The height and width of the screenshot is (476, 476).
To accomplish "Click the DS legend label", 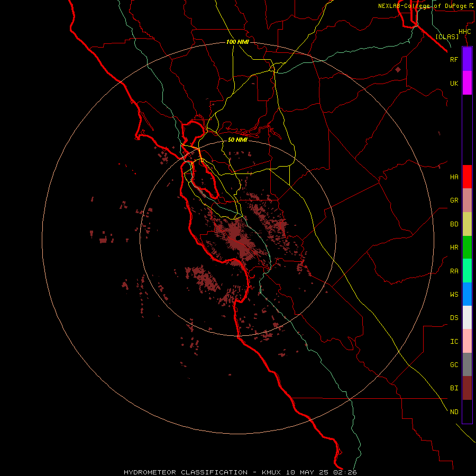I will 454,318.
